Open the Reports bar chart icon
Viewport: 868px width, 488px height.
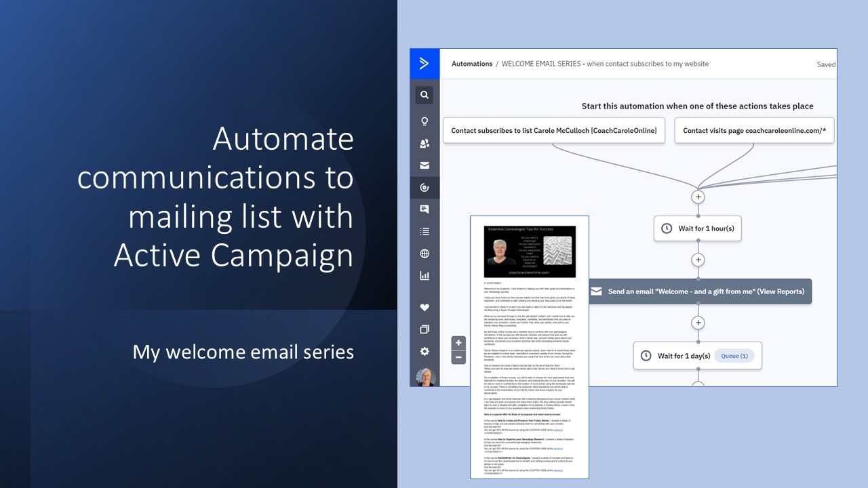425,276
